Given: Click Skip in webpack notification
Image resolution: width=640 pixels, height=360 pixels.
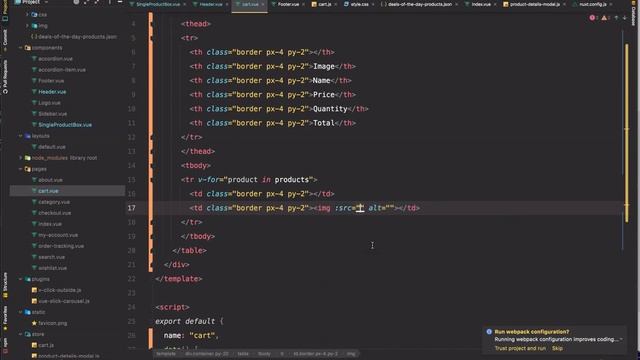Looking at the screenshot, I should point(557,348).
